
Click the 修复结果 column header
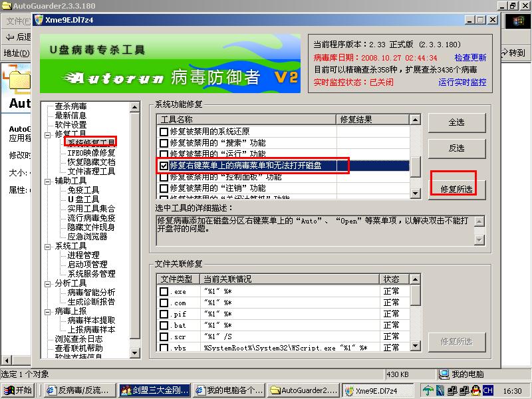tap(372, 120)
